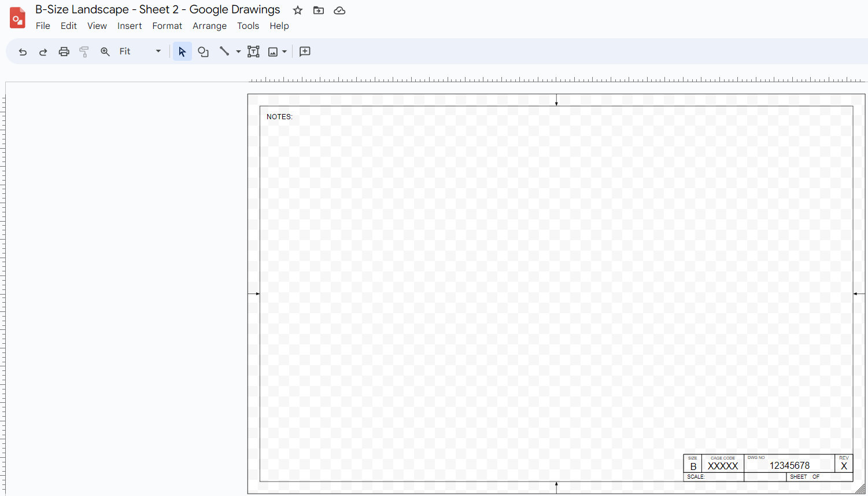The image size is (868, 496).
Task: Open the Tools menu
Action: 248,26
